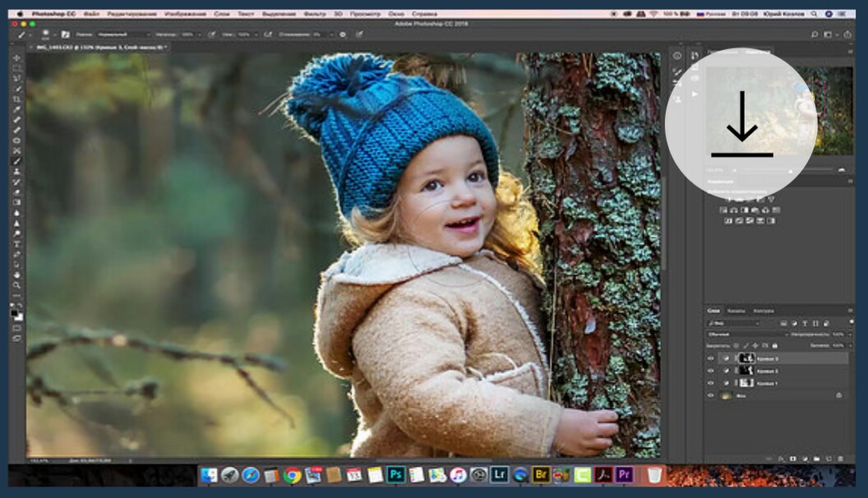
Task: Create a new layer icon
Action: pyautogui.click(x=829, y=459)
